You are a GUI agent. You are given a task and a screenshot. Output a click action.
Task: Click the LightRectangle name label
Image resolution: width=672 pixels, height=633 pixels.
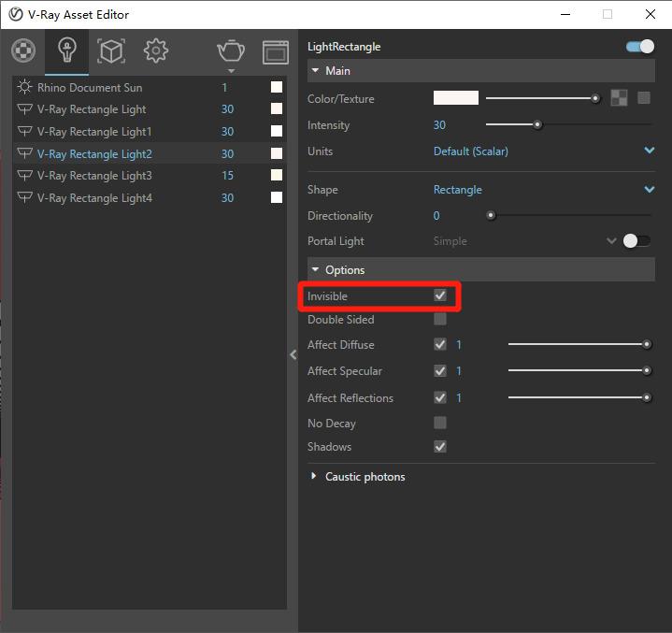coord(344,47)
